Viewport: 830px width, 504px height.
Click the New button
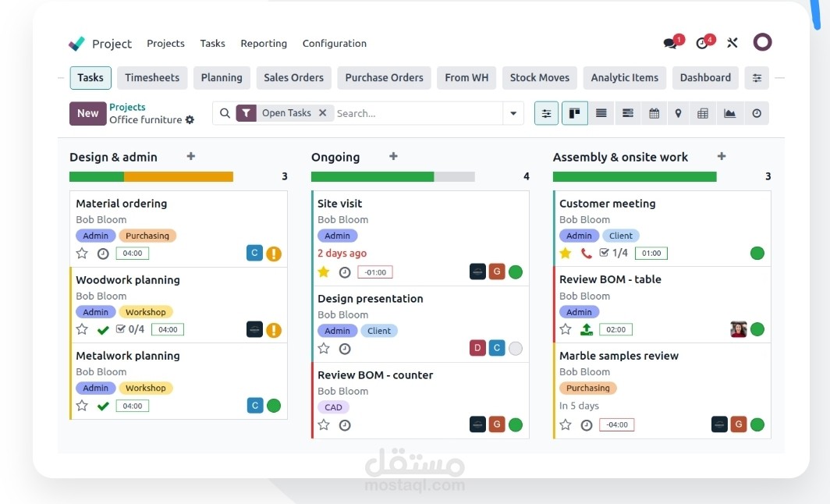pos(88,113)
